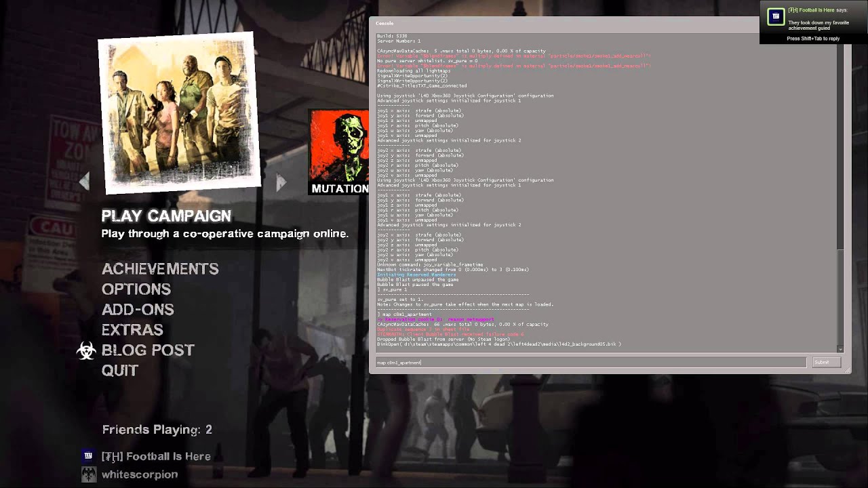Select friend name whitescorpion
Screen dimensions: 868x488
[x=140, y=474]
